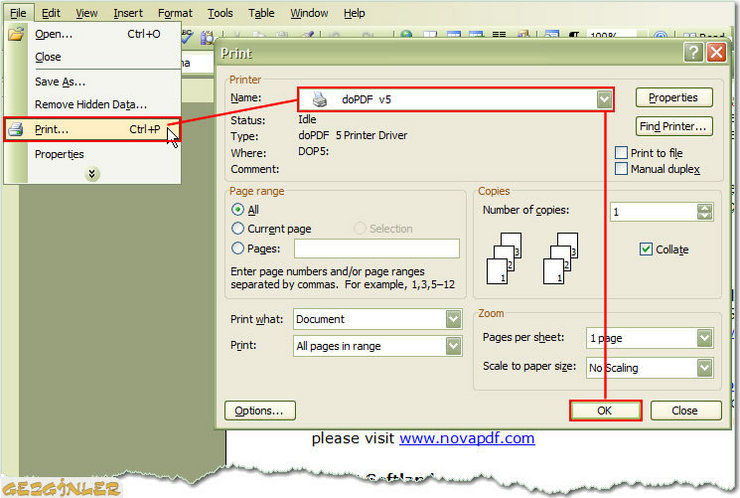740x498 pixels.
Task: Choose Properties from the File menu
Action: 92,154
